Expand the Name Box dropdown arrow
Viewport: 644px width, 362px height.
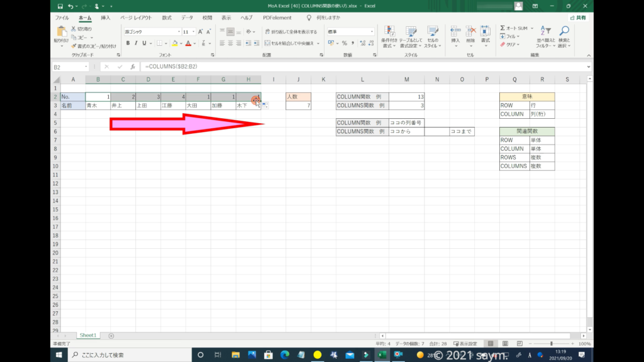(86, 67)
